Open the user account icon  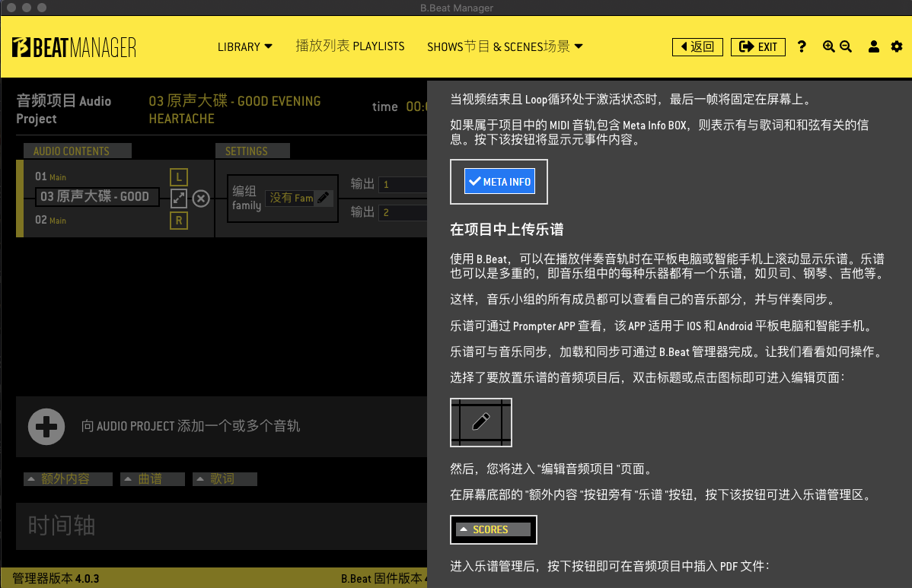(874, 46)
